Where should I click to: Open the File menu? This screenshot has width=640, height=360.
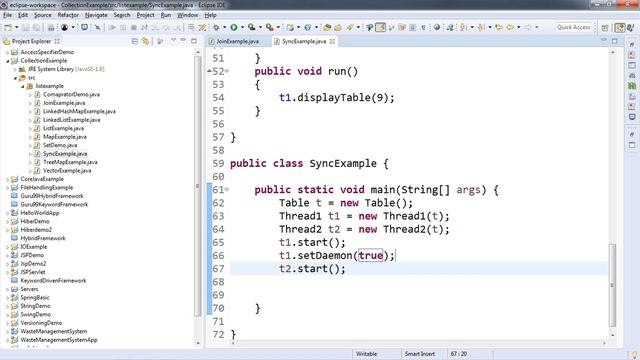coord(7,15)
